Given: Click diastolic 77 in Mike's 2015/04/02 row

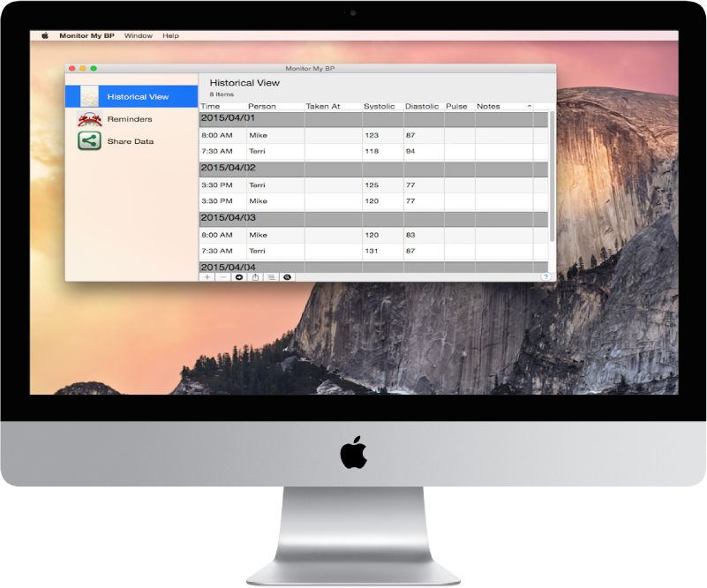Looking at the screenshot, I should click(x=410, y=201).
